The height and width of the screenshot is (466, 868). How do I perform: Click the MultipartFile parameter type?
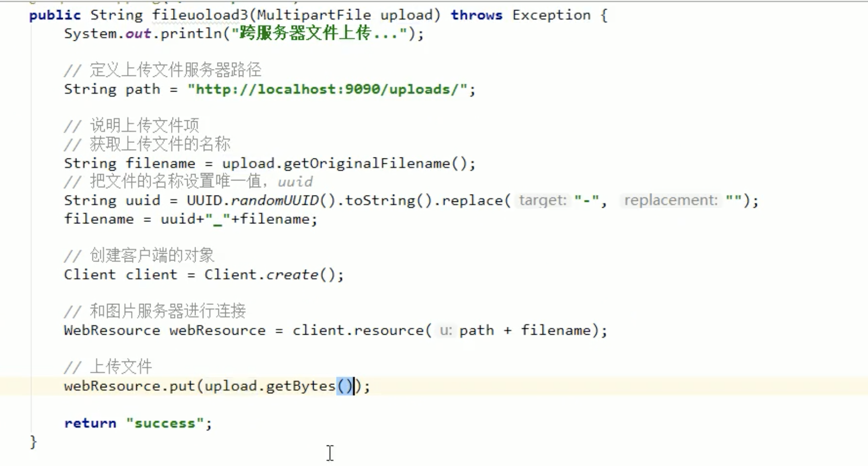coord(314,15)
